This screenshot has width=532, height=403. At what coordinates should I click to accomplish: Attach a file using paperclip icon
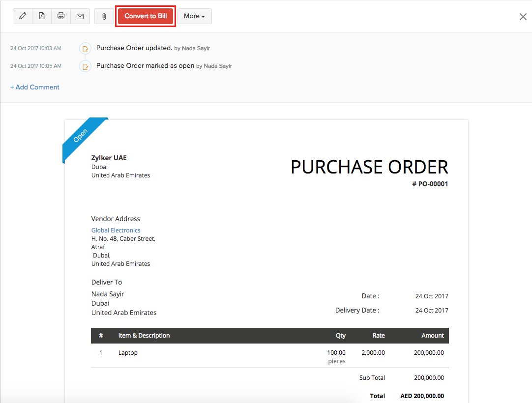[104, 16]
